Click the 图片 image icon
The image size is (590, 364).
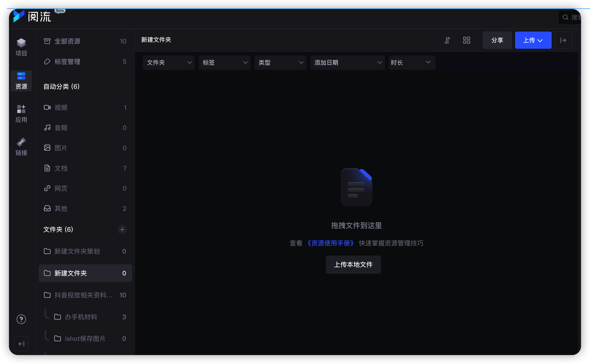pyautogui.click(x=47, y=148)
